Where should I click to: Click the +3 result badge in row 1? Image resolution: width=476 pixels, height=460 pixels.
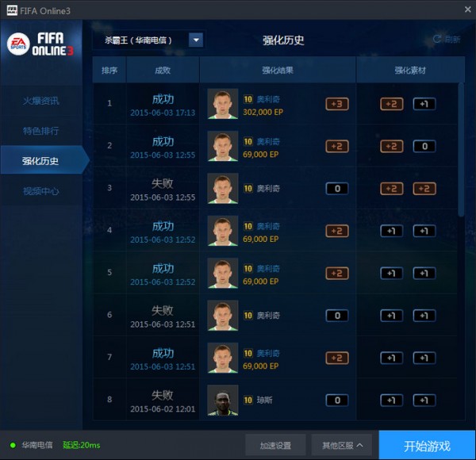[x=337, y=104]
